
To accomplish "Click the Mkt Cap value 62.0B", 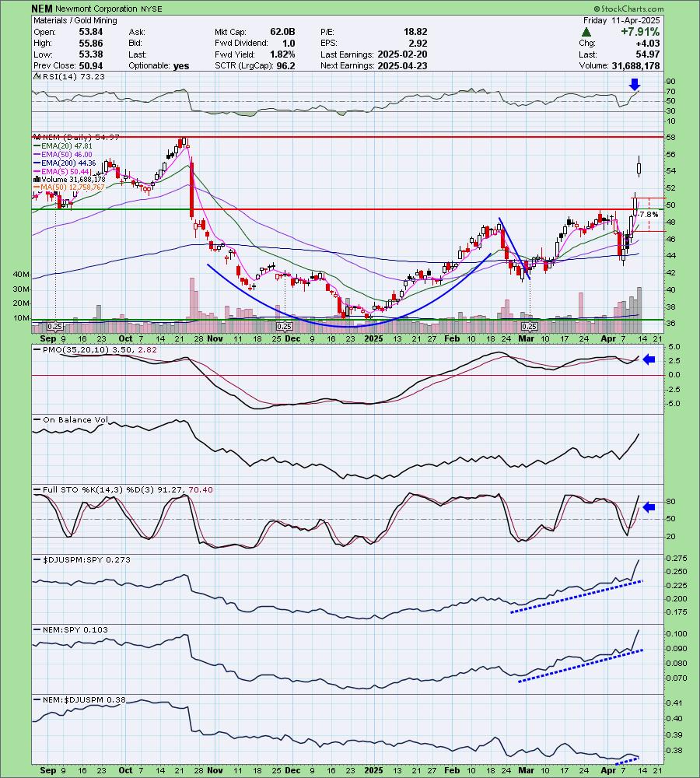I will click(282, 32).
